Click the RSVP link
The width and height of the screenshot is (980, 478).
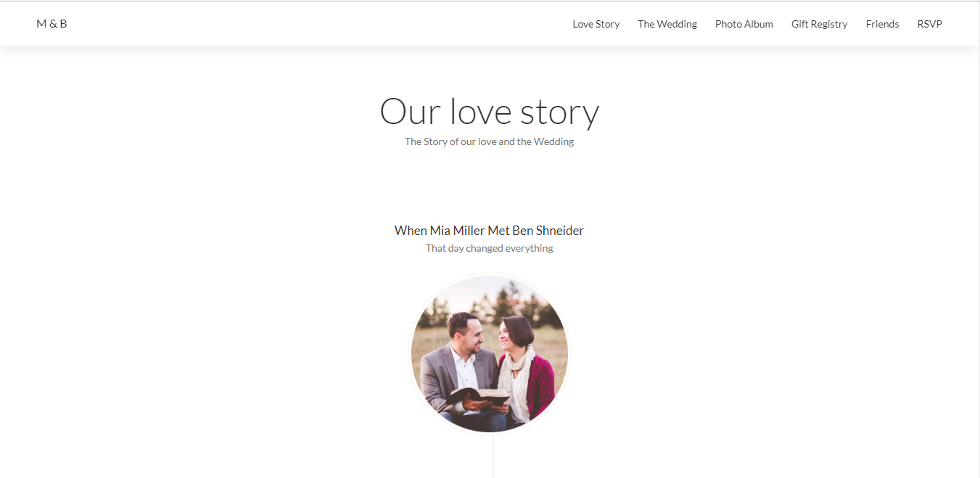coord(929,24)
